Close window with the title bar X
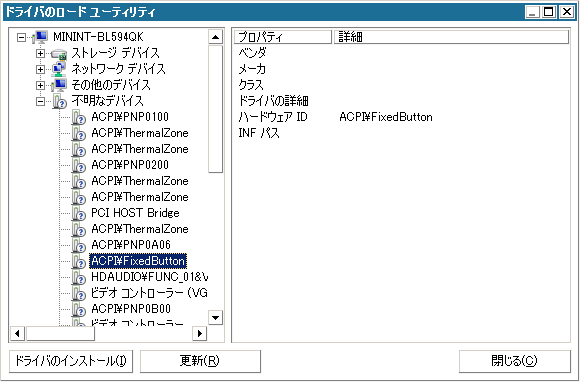The width and height of the screenshot is (580, 382). 566,12
